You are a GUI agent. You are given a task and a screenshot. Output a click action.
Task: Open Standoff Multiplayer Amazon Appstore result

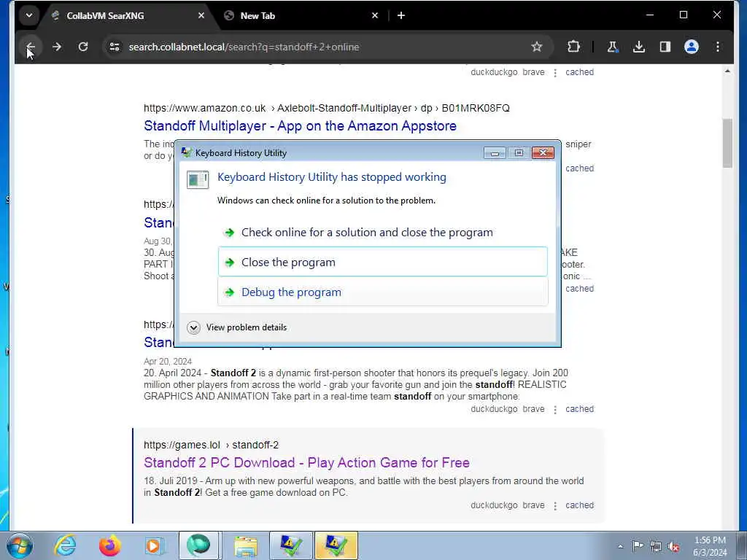tap(300, 125)
